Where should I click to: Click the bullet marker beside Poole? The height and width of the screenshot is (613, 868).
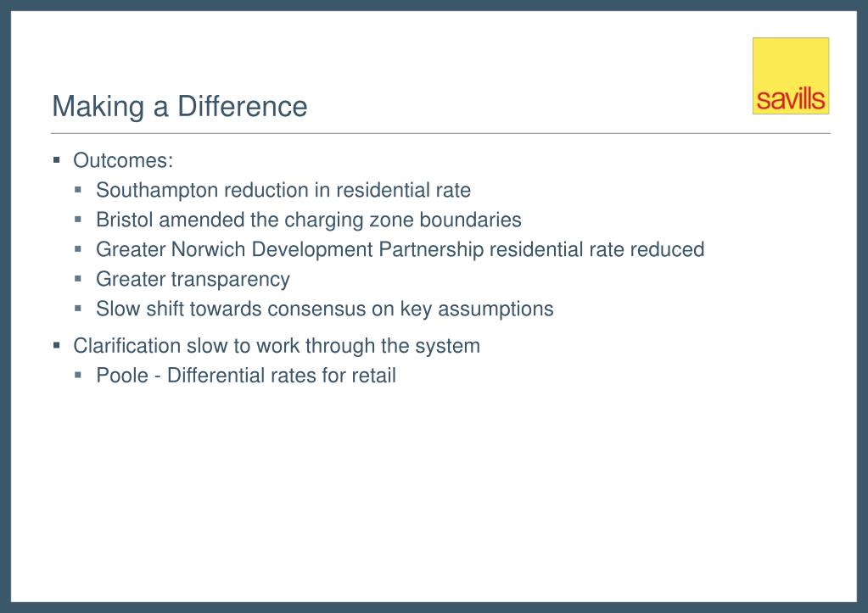[x=78, y=375]
